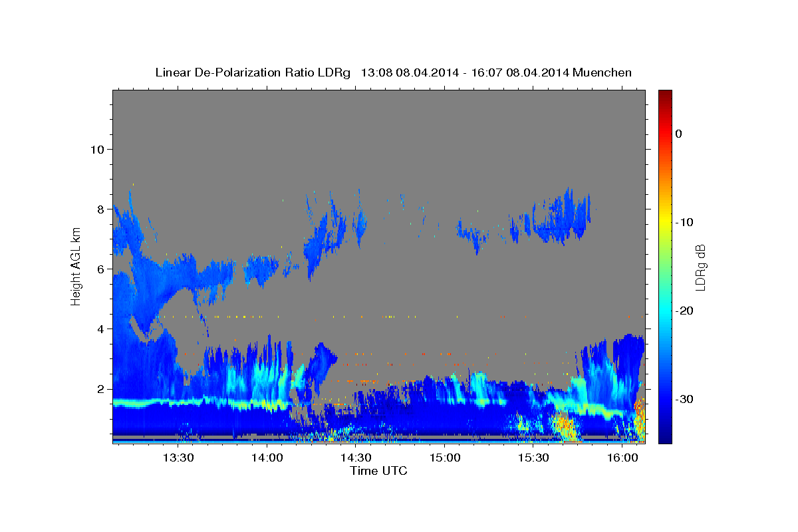Click the dark blue bottom of the colorbar
Screen dimensions: 798x532
pos(665,436)
